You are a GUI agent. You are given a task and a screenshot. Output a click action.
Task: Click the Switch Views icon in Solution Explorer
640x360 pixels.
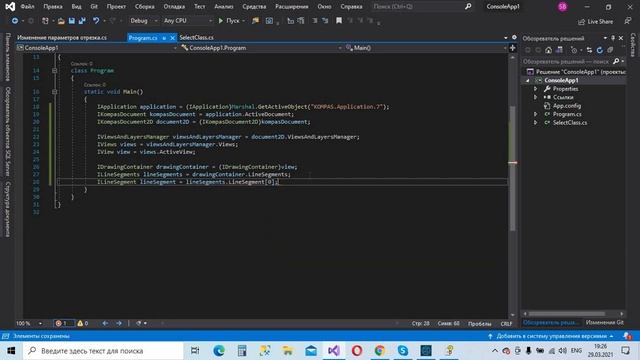pos(559,50)
